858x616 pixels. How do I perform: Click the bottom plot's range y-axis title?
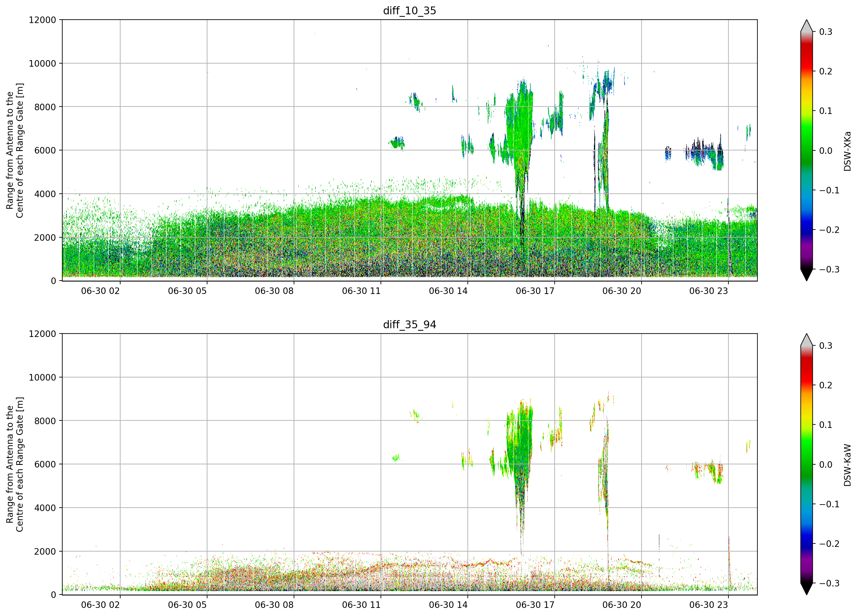click(x=15, y=464)
